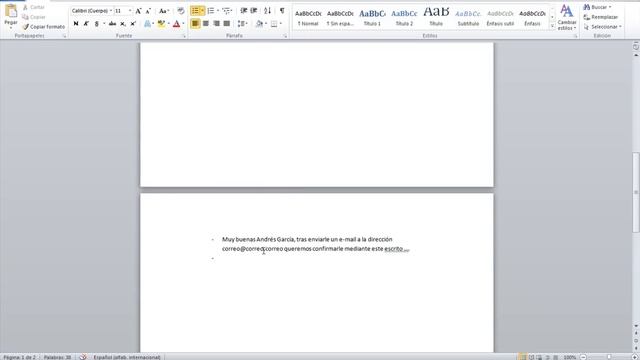This screenshot has height=360, width=640.
Task: Apply the Énfasis style
Action: pos(532,18)
